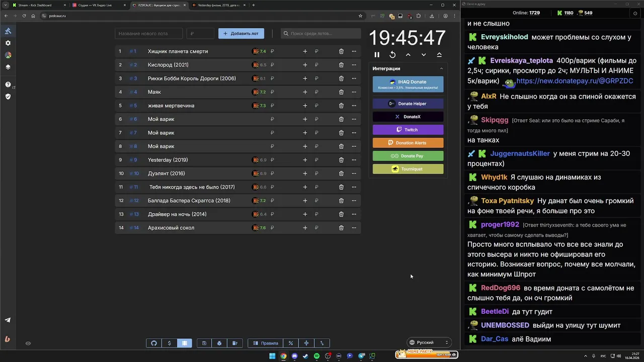Switch to Stream - Kick Dashboard tab
The height and width of the screenshot is (362, 644).
click(38, 5)
